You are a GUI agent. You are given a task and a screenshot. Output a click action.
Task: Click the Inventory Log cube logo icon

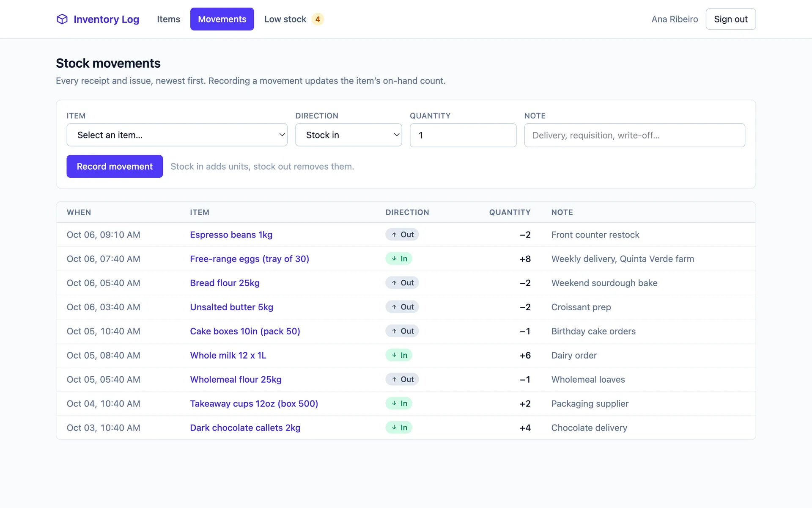click(62, 19)
